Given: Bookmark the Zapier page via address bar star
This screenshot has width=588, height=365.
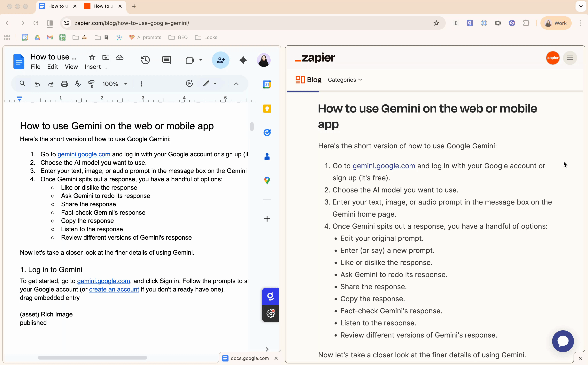Looking at the screenshot, I should 437,23.
